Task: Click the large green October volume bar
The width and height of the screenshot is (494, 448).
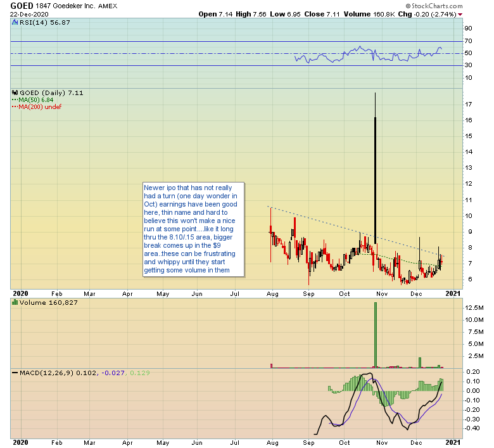Action: point(375,335)
